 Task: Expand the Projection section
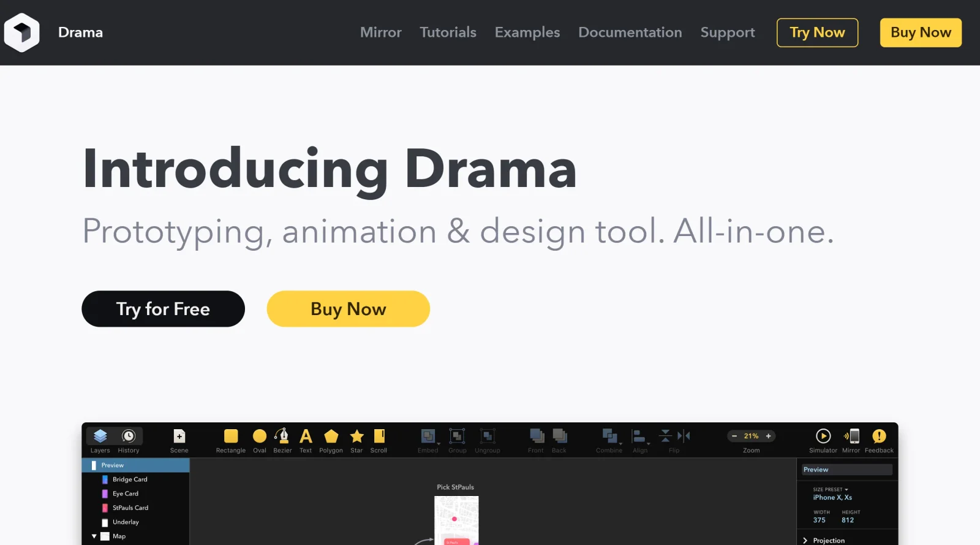[x=805, y=541]
